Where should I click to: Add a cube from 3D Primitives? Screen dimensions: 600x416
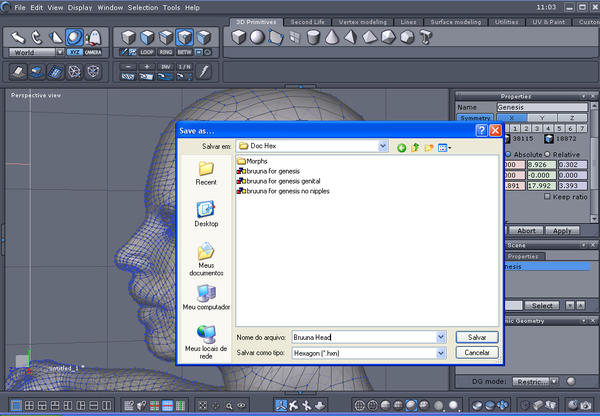[x=239, y=38]
